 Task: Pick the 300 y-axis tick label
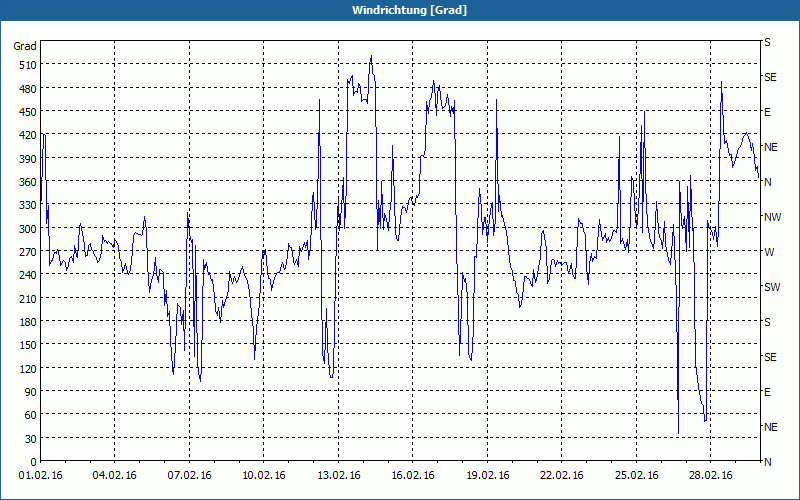(x=27, y=229)
